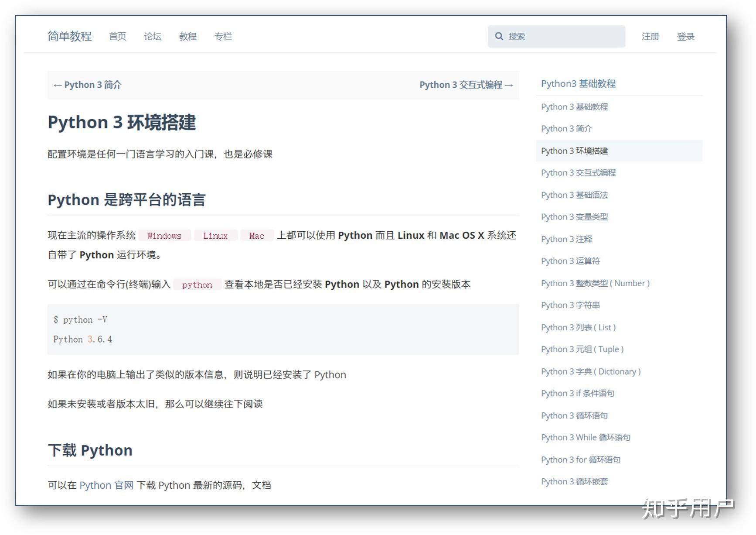The width and height of the screenshot is (756, 535).
Task: Select Python 3 注释 in sidebar
Action: click(566, 239)
